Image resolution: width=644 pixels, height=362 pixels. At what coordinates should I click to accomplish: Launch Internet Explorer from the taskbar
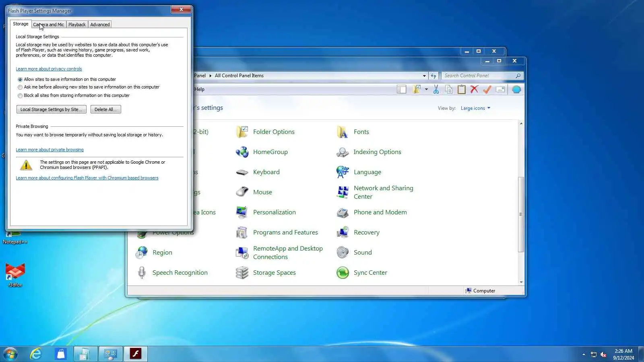tap(36, 354)
